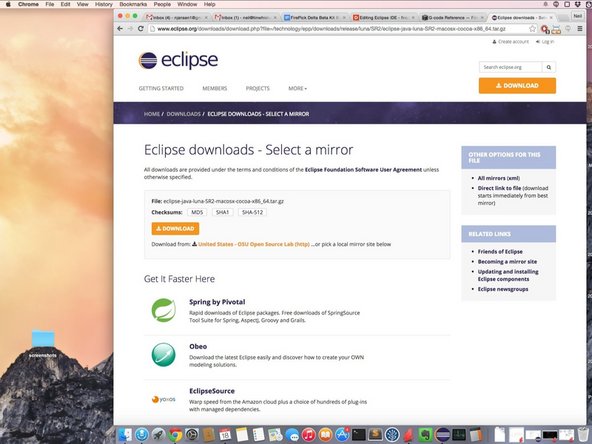Open MEMBERS navigation link
Image resolution: width=592 pixels, height=444 pixels.
tap(214, 88)
